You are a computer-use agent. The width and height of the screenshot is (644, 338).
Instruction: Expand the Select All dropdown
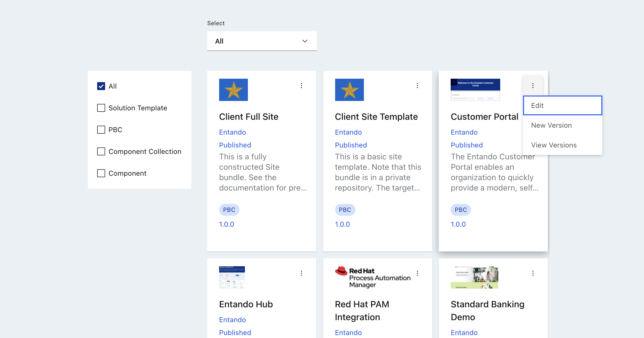coord(262,41)
